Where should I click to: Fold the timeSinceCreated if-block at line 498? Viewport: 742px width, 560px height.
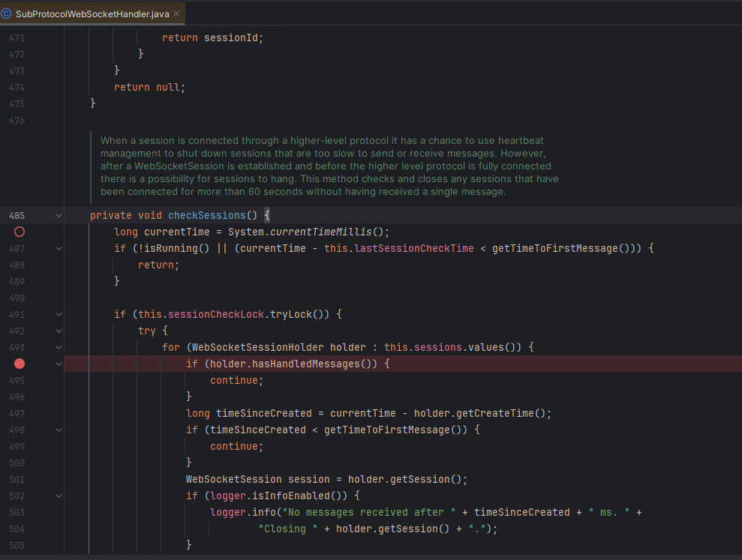coord(59,430)
